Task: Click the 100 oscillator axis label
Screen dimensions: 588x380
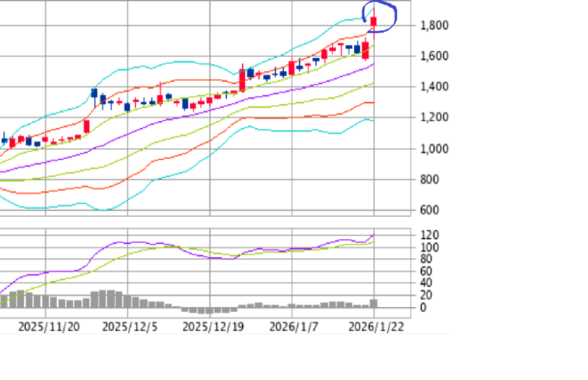Action: [x=429, y=247]
